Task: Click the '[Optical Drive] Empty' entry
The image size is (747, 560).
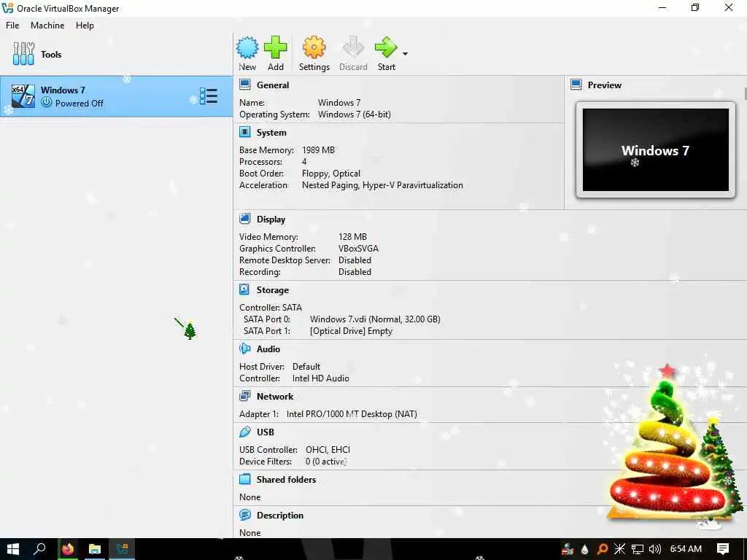Action: (x=351, y=331)
